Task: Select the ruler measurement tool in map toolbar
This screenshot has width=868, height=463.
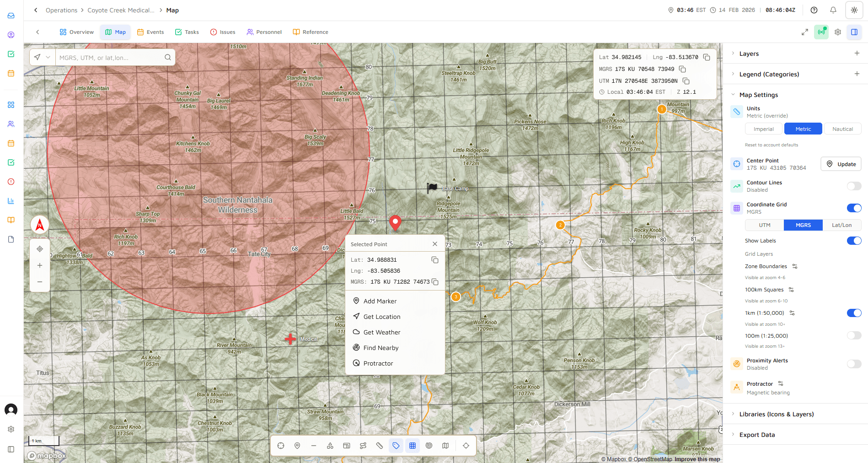Action: pos(380,445)
